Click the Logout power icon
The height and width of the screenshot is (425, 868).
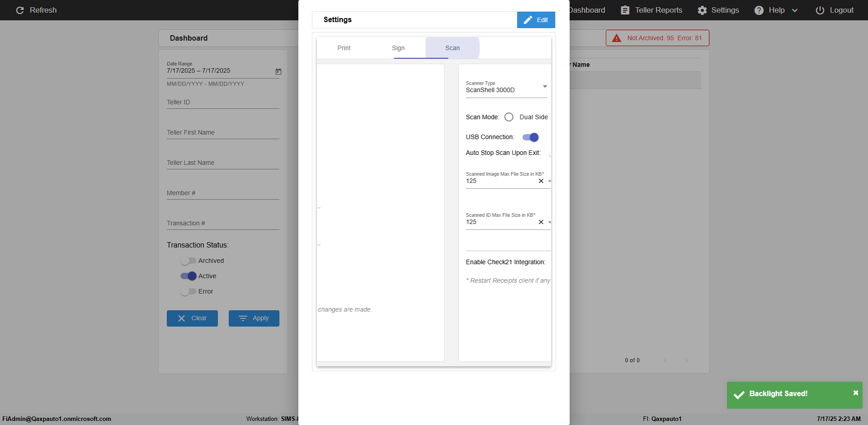click(820, 10)
